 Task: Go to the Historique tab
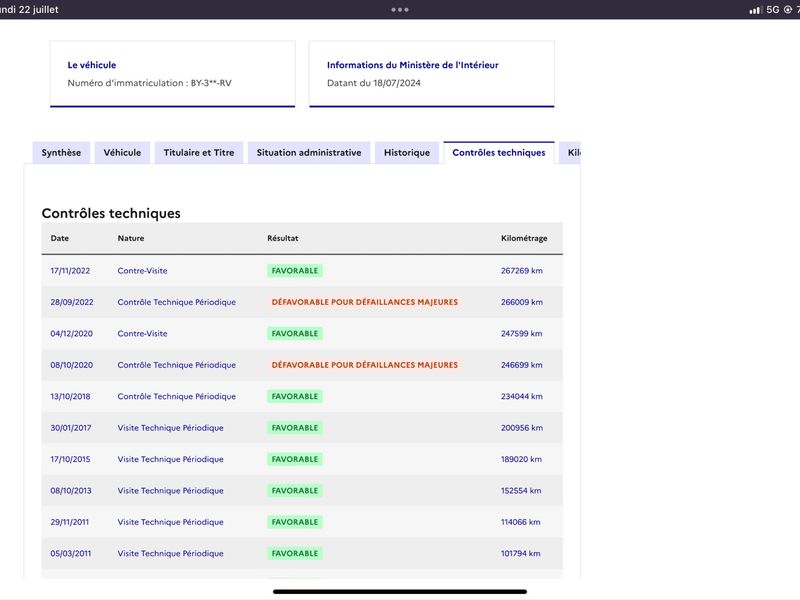tap(407, 153)
